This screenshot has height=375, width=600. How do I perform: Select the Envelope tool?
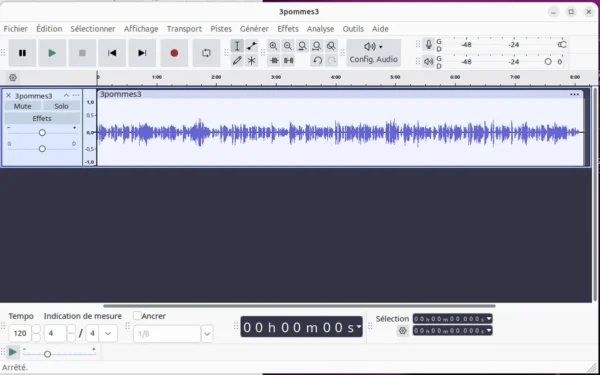pyautogui.click(x=251, y=46)
